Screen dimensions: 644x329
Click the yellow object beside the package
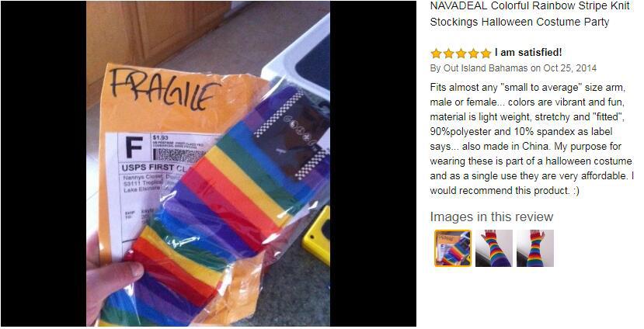tap(317, 235)
